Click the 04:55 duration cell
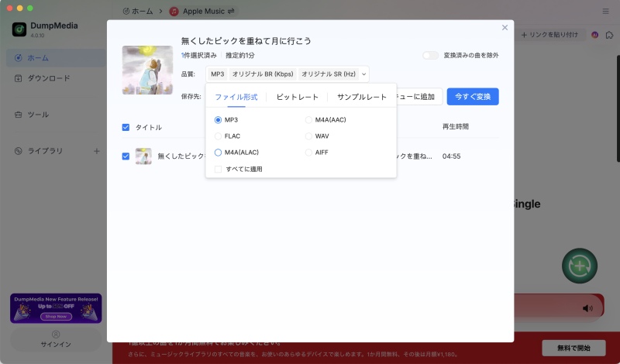620x364 pixels. [x=451, y=156]
